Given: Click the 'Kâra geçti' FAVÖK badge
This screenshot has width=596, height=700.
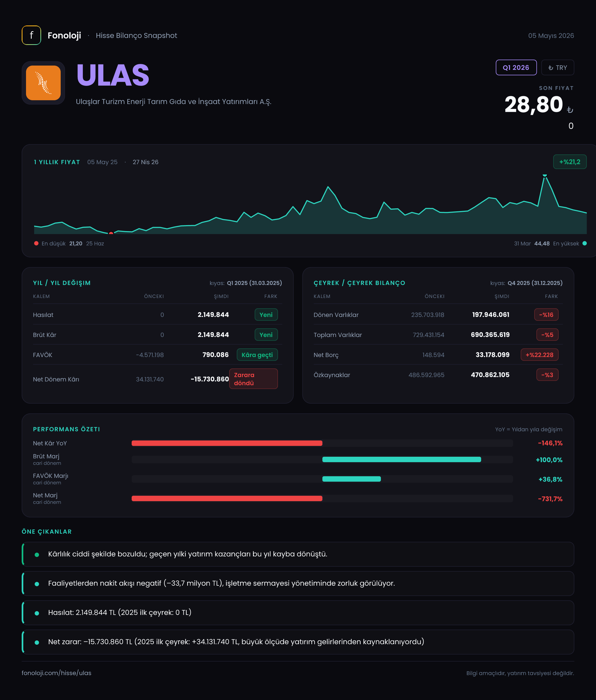Looking at the screenshot, I should coord(257,355).
